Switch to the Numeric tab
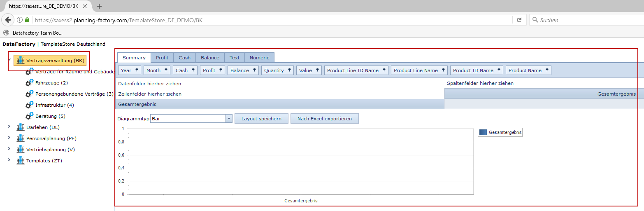The image size is (644, 211). (x=259, y=58)
